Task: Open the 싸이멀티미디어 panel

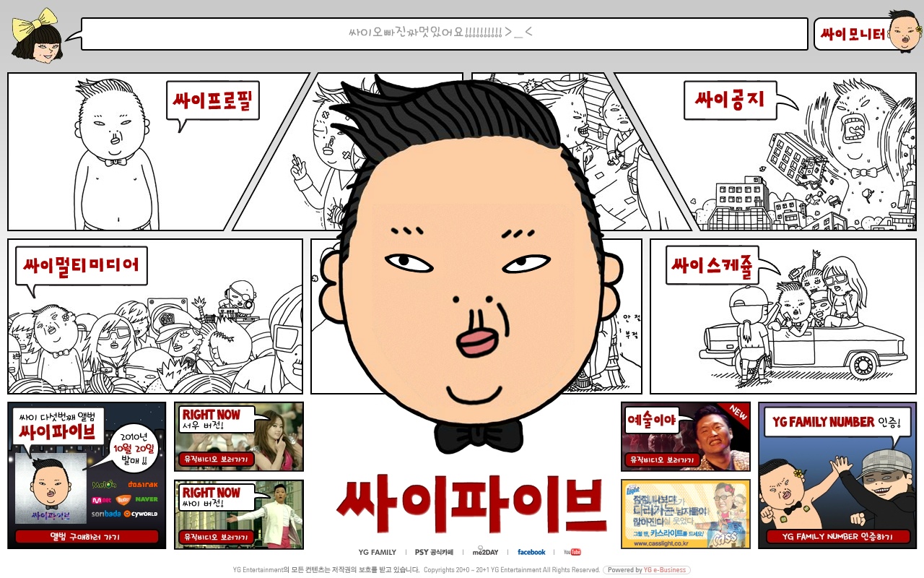Action: (x=155, y=316)
